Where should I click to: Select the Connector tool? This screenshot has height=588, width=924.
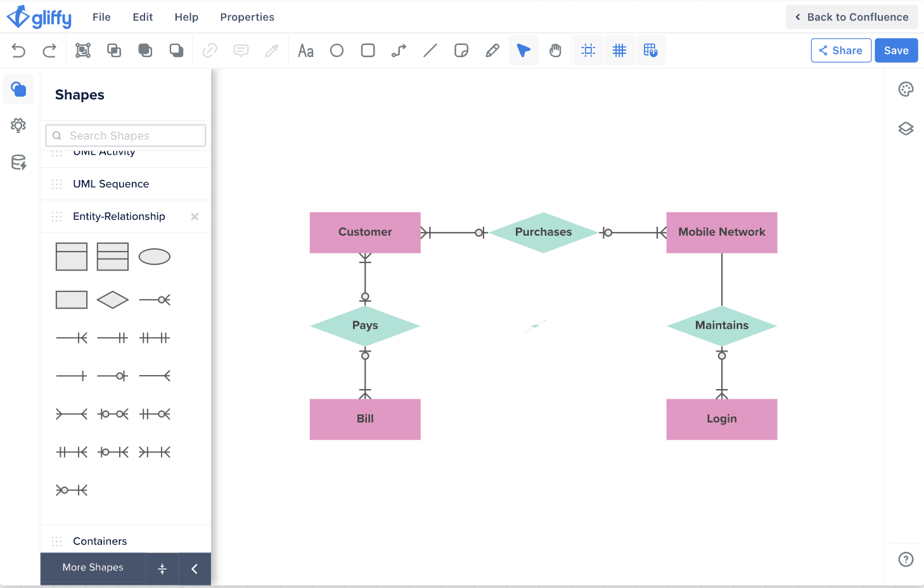399,51
